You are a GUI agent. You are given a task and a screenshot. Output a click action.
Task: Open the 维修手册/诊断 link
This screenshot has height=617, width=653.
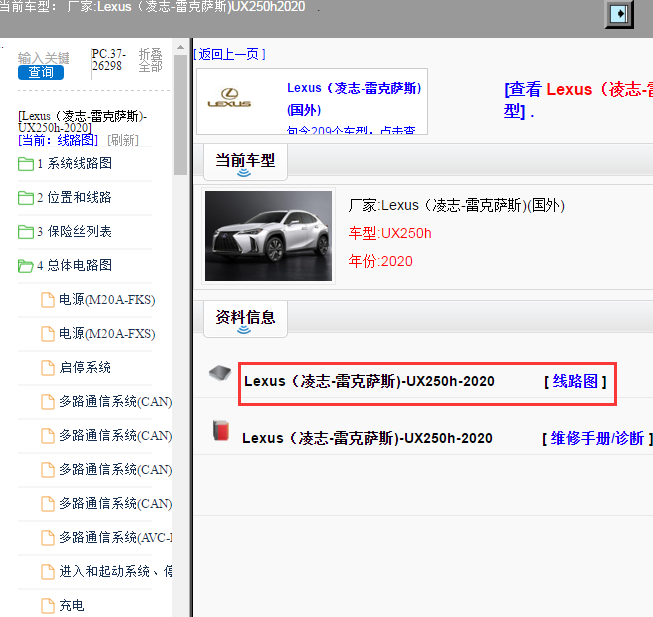click(597, 438)
